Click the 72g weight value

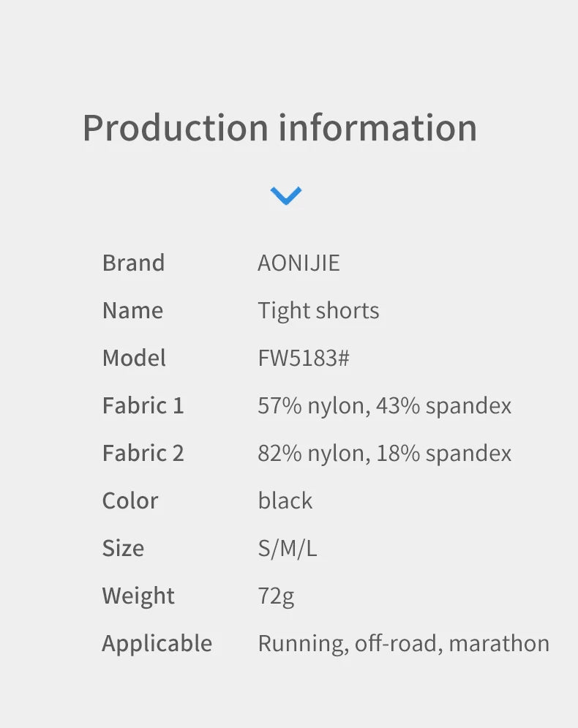point(276,596)
